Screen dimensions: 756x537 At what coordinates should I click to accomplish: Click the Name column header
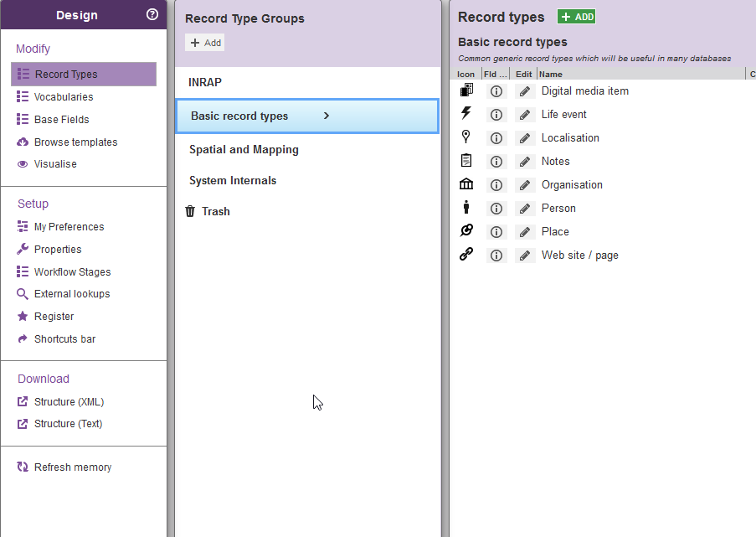(x=552, y=75)
